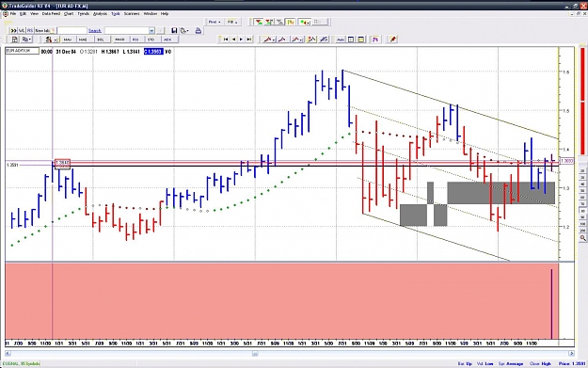Image resolution: width=588 pixels, height=368 pixels.
Task: Click the RS toolbar button
Action: (x=30, y=31)
